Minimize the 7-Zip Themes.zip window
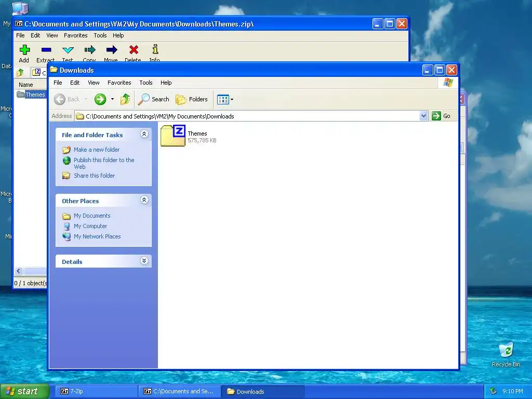532x399 pixels. [x=378, y=24]
